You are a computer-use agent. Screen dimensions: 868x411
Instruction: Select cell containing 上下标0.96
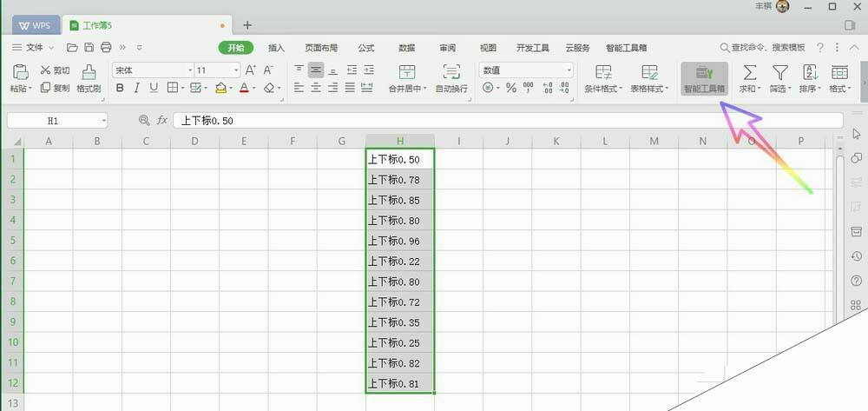[400, 241]
